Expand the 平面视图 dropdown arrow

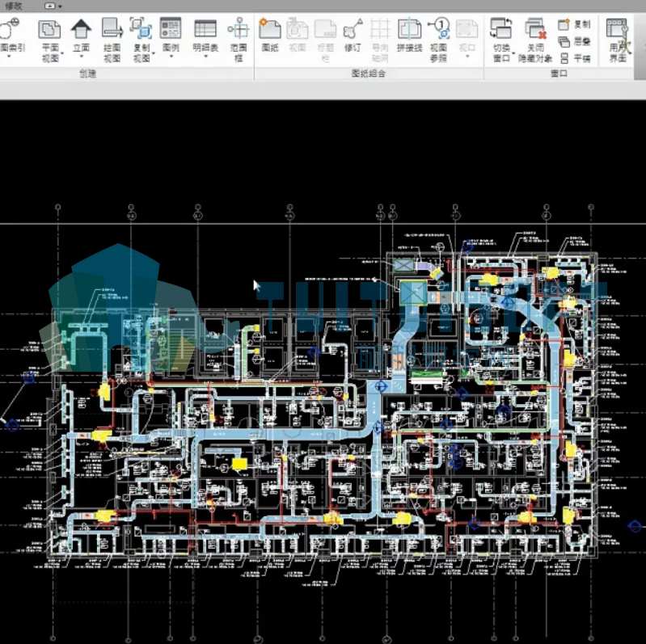coord(62,53)
